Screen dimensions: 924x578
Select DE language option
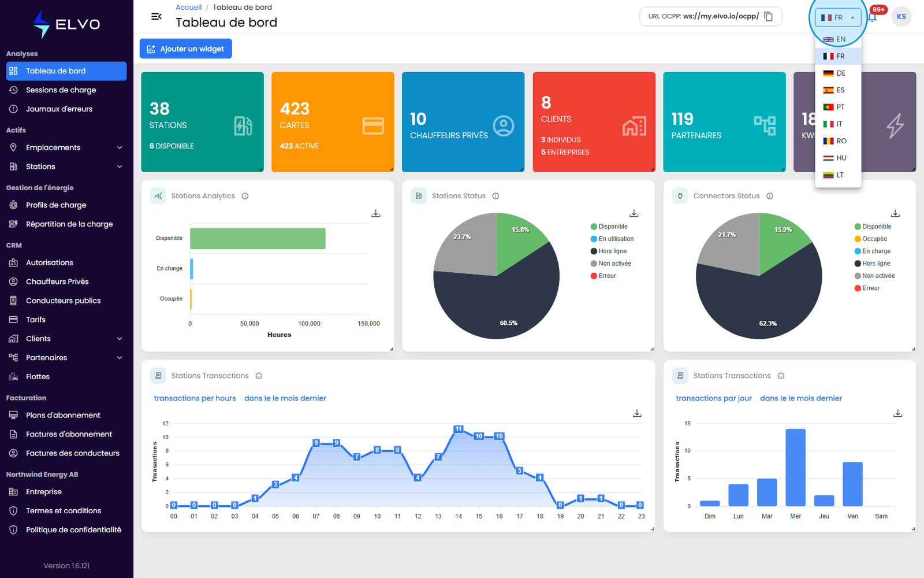[x=838, y=73]
